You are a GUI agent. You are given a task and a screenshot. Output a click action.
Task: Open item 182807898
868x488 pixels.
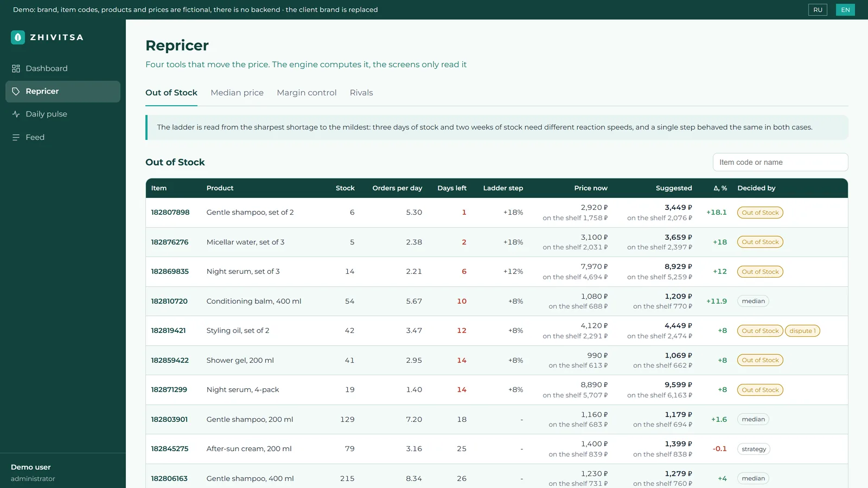pyautogui.click(x=170, y=213)
